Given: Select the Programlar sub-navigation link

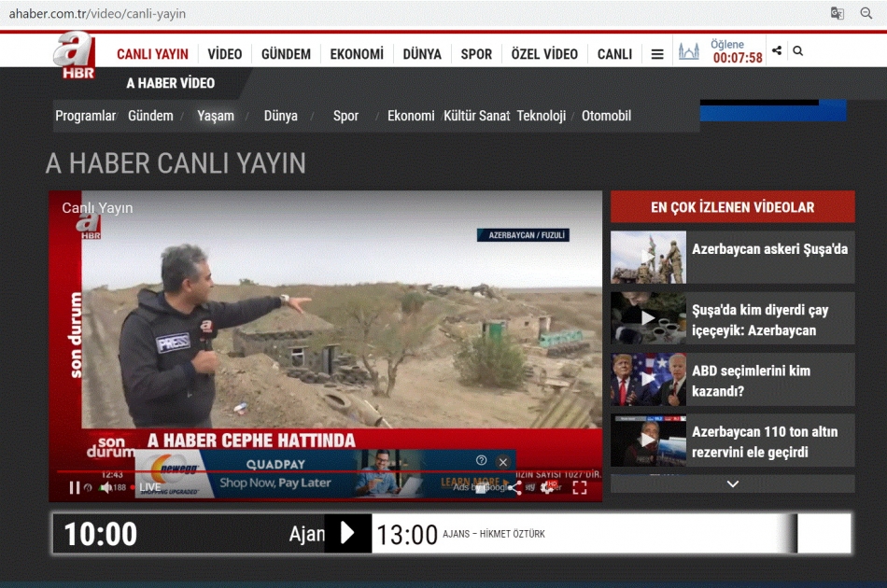Looking at the screenshot, I should click(85, 116).
